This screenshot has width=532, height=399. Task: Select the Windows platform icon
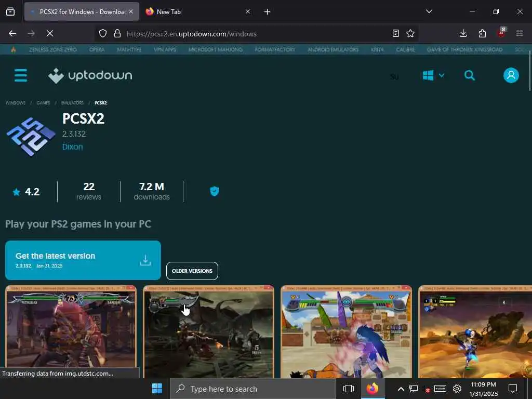(428, 75)
